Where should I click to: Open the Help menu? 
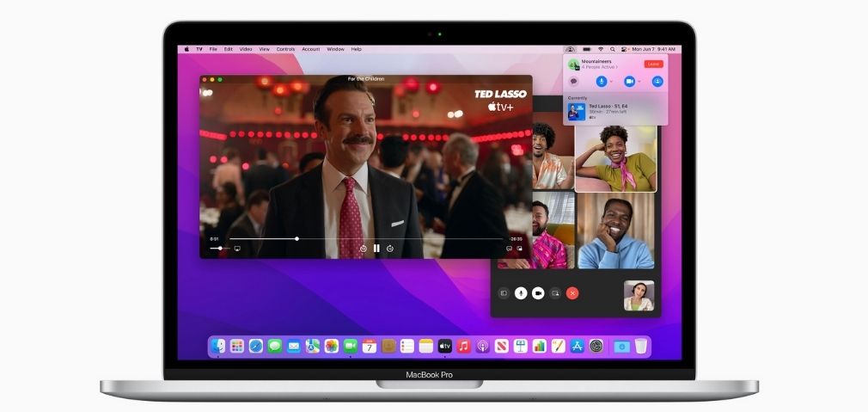[x=357, y=49]
